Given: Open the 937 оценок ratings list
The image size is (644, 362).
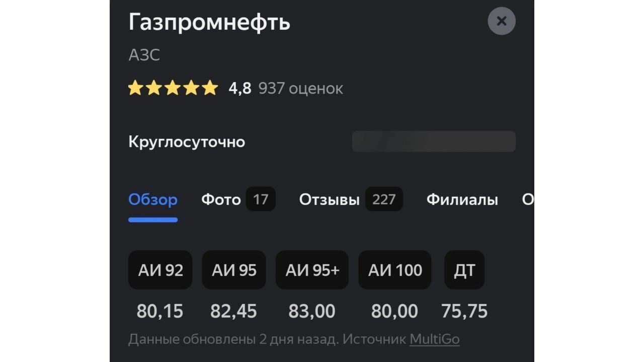Looking at the screenshot, I should pos(300,89).
